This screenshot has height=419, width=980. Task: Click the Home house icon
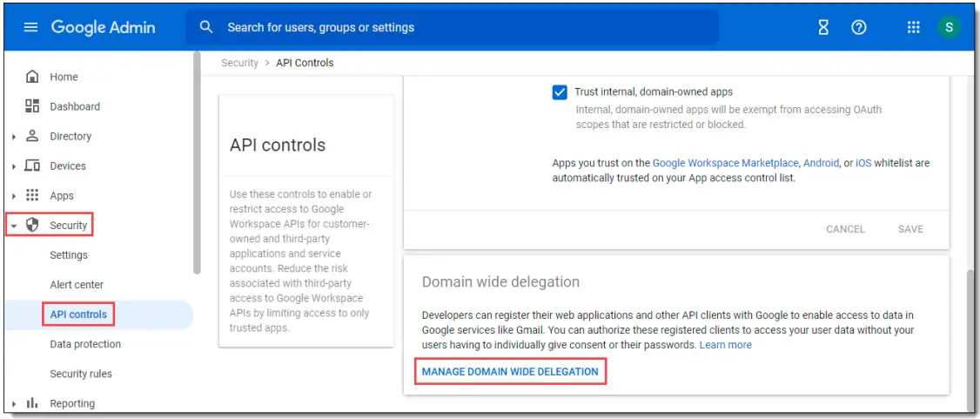pos(32,77)
